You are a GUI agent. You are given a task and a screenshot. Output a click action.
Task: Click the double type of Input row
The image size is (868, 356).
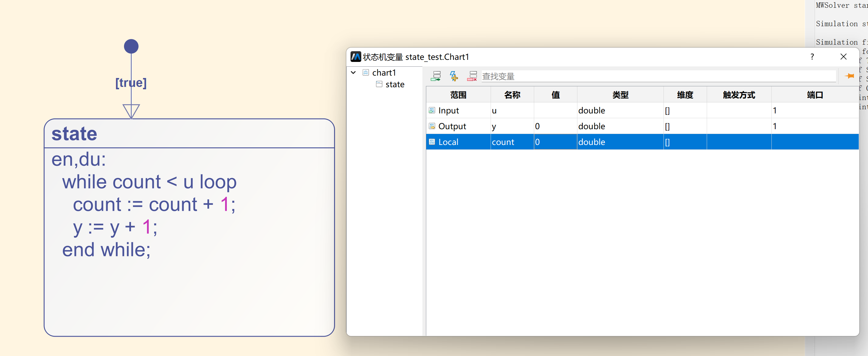tap(620, 110)
